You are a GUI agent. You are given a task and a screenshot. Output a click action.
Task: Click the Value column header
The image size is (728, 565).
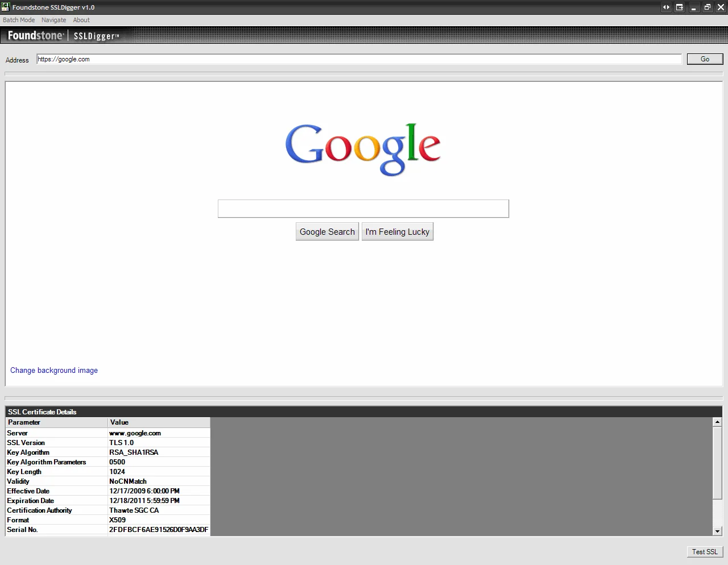coord(159,422)
